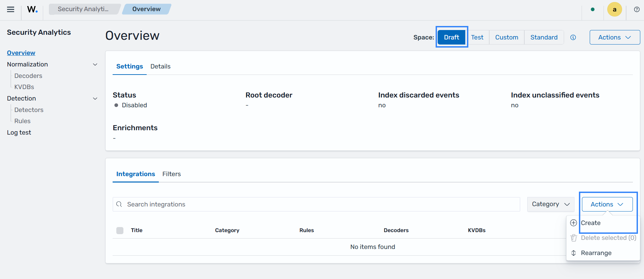The height and width of the screenshot is (279, 644).
Task: Click the Category column header
Action: [x=227, y=230]
